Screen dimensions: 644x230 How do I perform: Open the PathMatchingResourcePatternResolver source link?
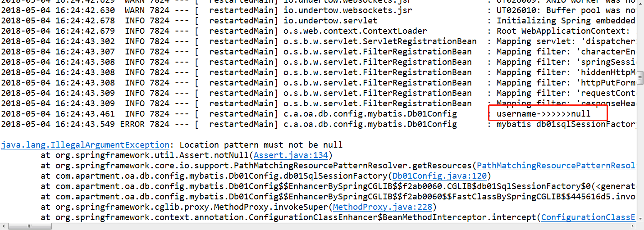(556, 166)
